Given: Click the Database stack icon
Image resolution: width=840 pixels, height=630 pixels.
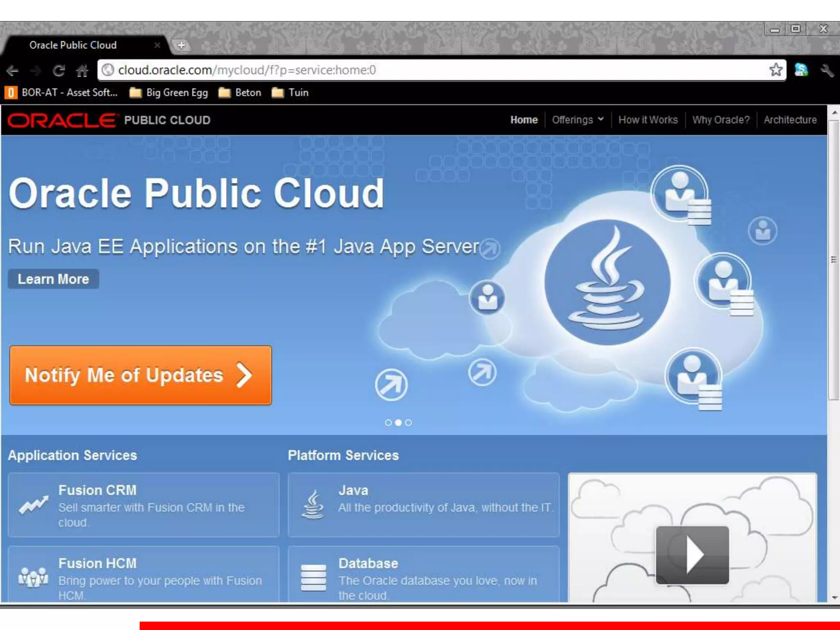Looking at the screenshot, I should tap(313, 578).
